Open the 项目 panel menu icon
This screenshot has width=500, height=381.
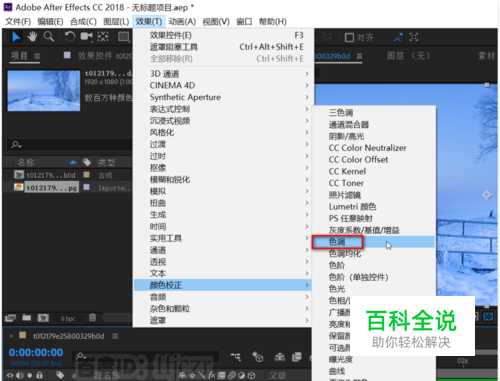pos(37,56)
